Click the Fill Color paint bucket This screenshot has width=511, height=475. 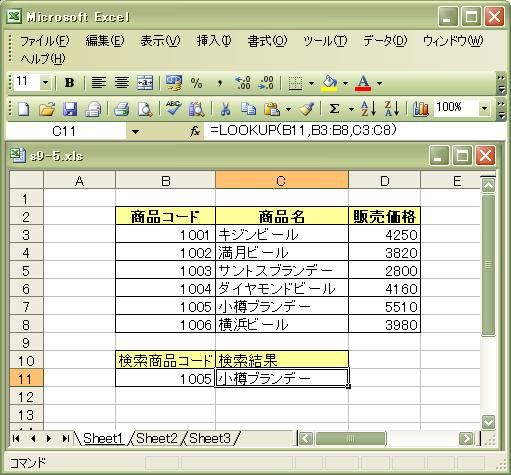330,82
